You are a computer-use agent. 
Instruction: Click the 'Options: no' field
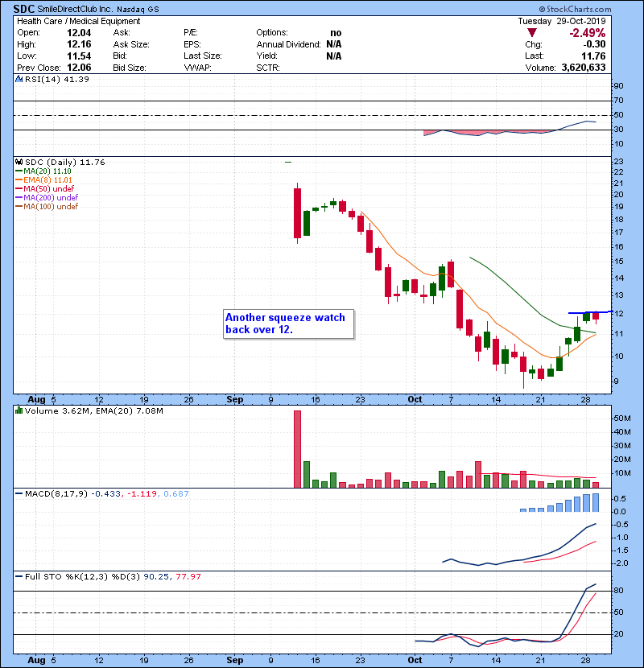point(299,33)
